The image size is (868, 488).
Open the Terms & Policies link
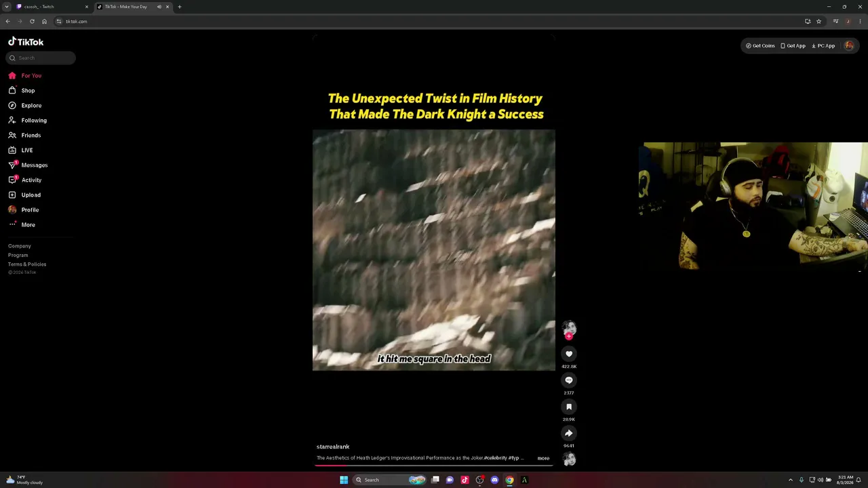(x=27, y=264)
